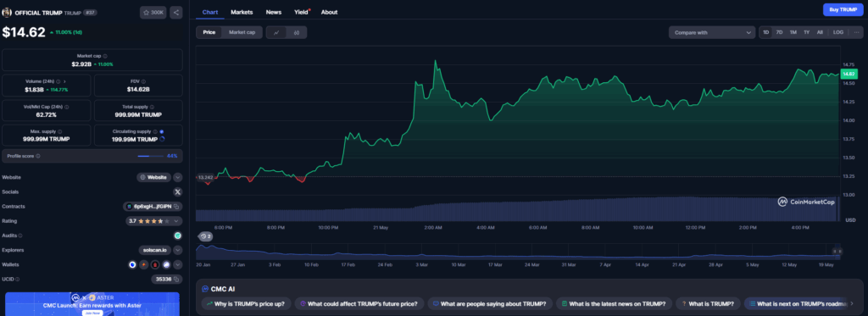Click the OFFICIAL TRUMP coin logo
This screenshot has height=316, width=868.
point(7,12)
